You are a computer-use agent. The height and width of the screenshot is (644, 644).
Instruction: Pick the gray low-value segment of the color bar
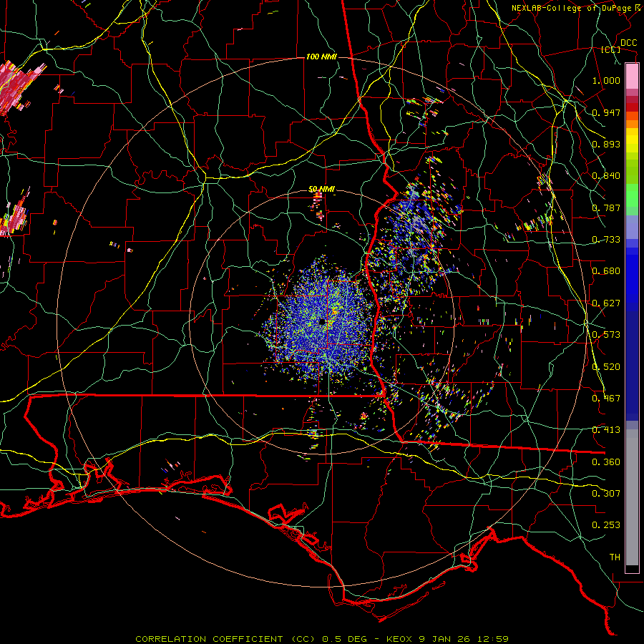[x=632, y=497]
